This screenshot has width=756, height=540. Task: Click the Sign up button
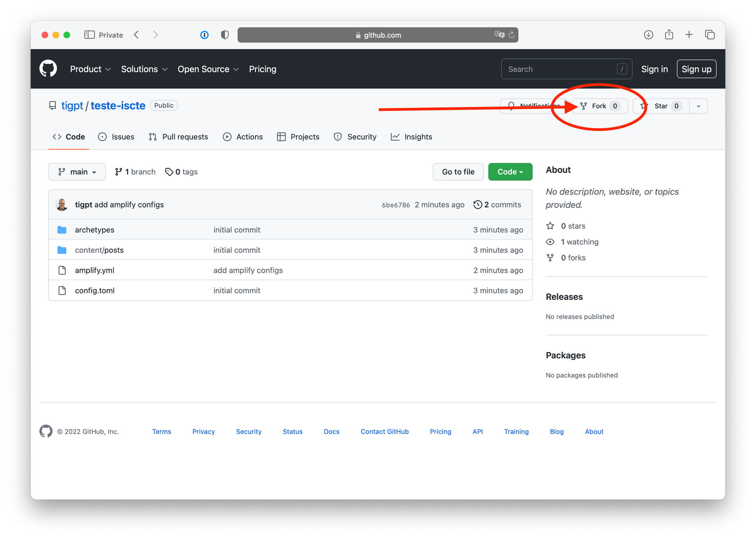click(696, 69)
